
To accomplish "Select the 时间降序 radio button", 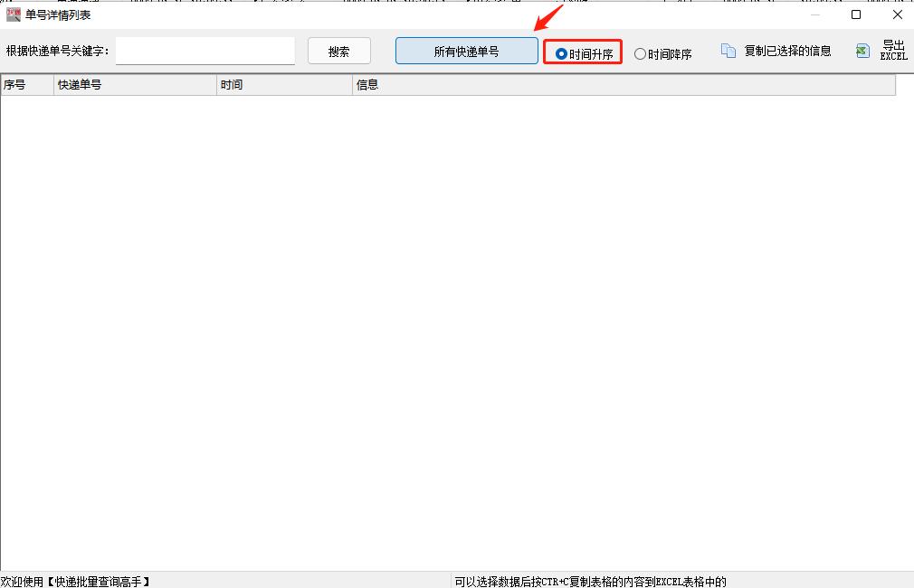I will (662, 54).
